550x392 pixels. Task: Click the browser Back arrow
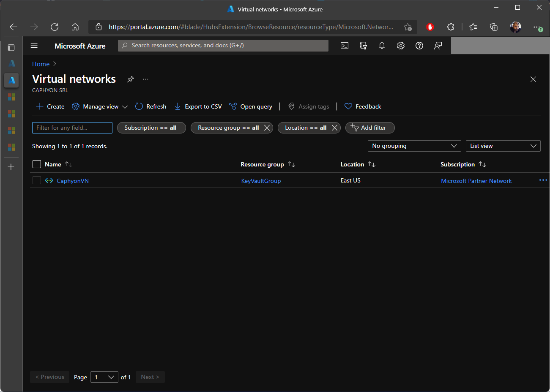pos(14,27)
